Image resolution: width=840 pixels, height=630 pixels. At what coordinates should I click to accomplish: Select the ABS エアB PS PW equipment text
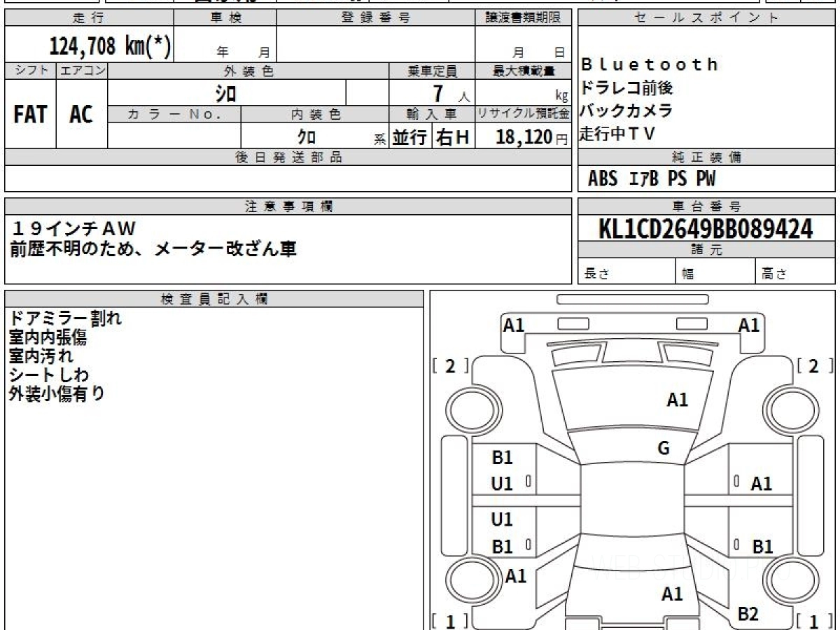[x=652, y=179]
